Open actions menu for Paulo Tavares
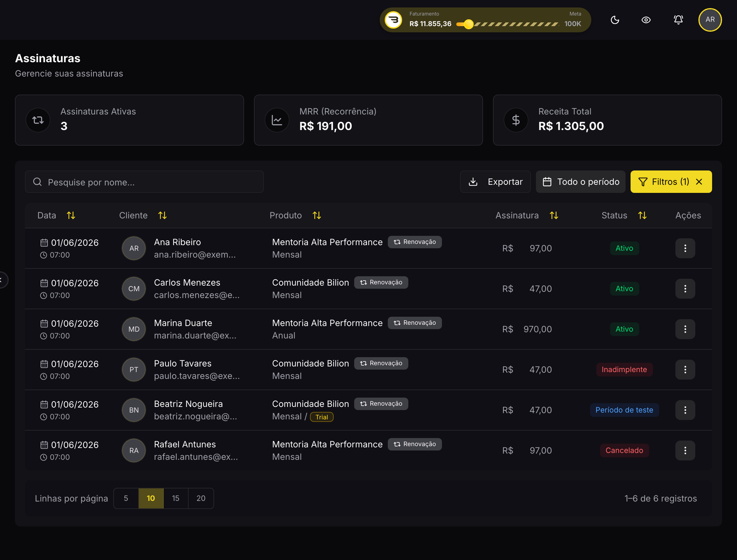The image size is (737, 560). pos(685,370)
